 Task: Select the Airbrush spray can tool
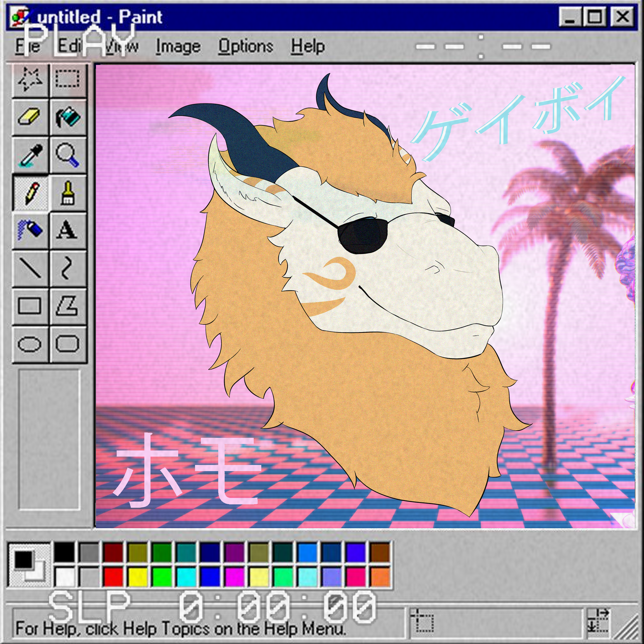pos(30,230)
